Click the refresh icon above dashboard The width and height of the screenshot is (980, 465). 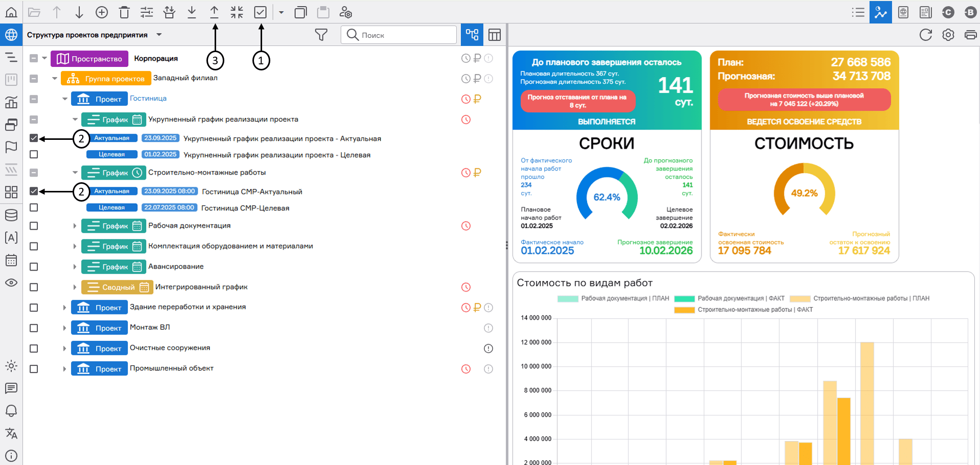click(925, 35)
